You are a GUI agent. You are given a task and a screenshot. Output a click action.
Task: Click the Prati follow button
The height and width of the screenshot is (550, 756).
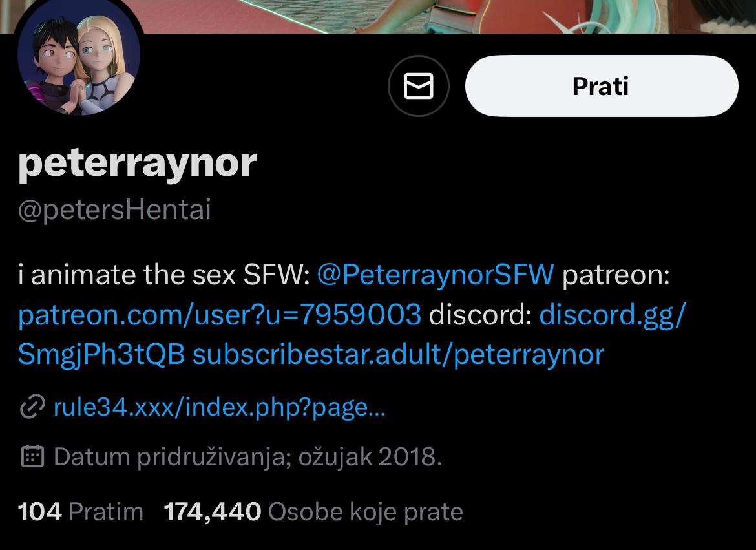(x=601, y=86)
